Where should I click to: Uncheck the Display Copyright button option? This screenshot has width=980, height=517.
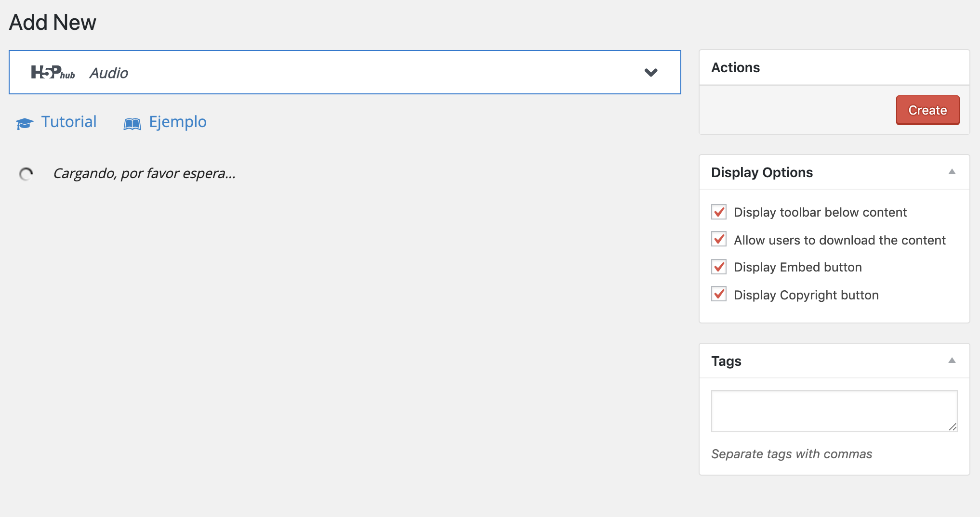pyautogui.click(x=719, y=294)
